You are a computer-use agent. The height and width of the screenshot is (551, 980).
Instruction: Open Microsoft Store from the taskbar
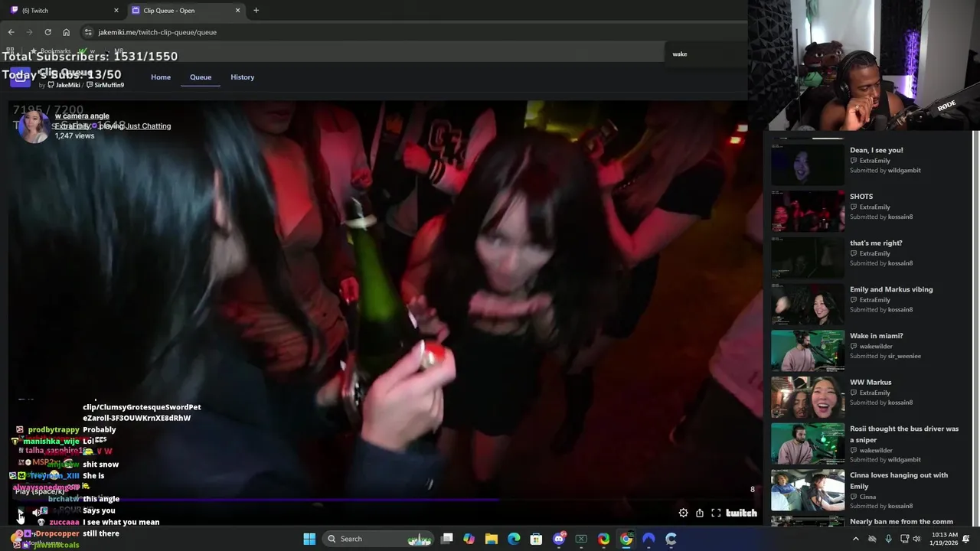(537, 539)
